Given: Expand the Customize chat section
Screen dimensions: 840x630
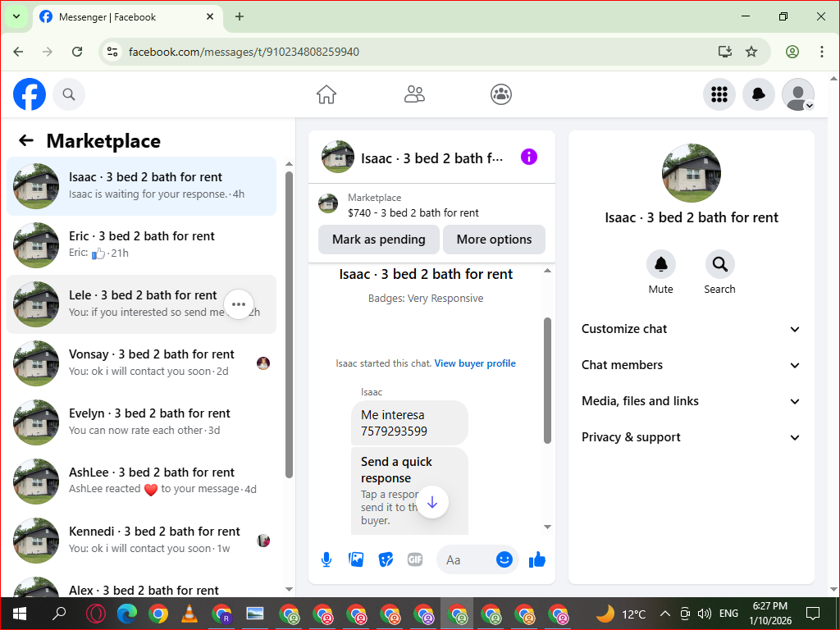Looking at the screenshot, I should tap(691, 329).
